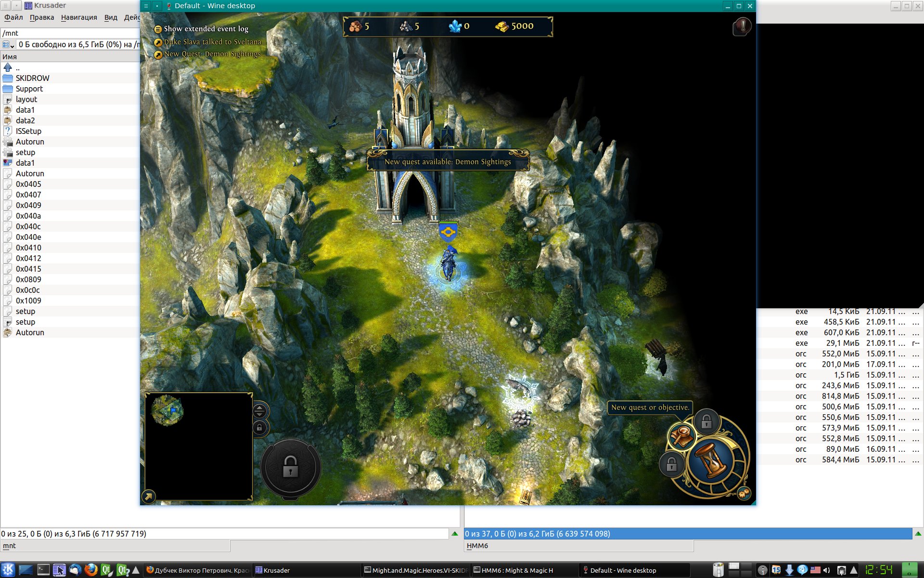Click the blue faction banner above hero
Image resolution: width=924 pixels, height=578 pixels.
448,232
